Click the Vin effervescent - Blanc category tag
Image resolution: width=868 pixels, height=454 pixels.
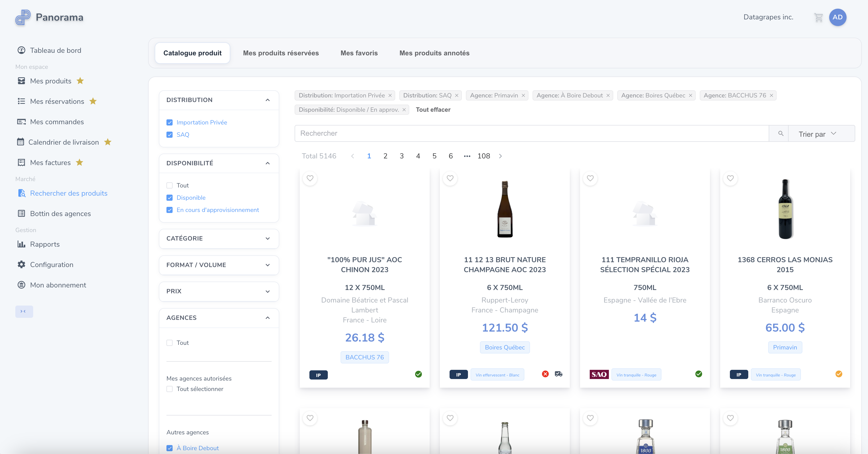(497, 375)
